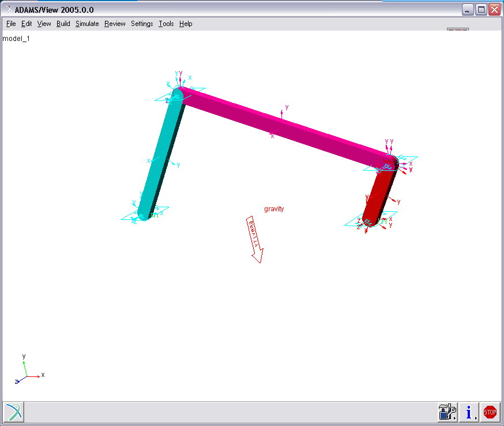
Task: Maximize the ADAMS/View window
Action: [x=481, y=10]
